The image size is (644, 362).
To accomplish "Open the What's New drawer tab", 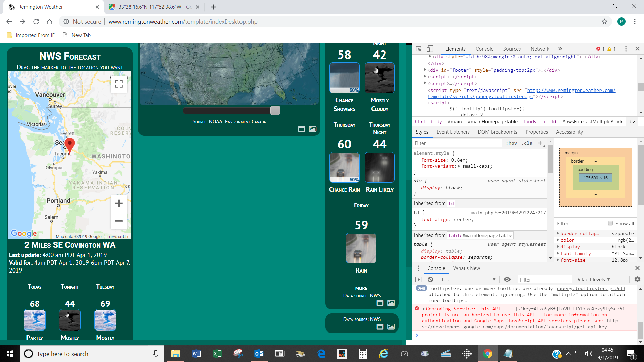I will click(467, 268).
